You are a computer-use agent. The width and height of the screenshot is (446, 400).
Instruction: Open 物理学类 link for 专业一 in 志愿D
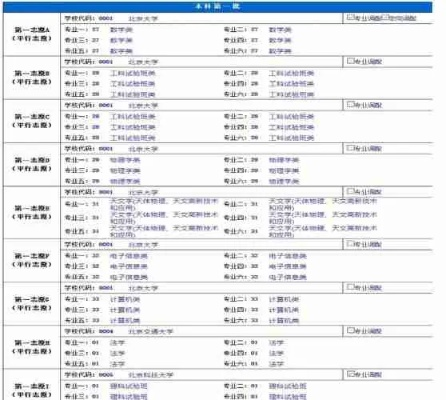(125, 160)
